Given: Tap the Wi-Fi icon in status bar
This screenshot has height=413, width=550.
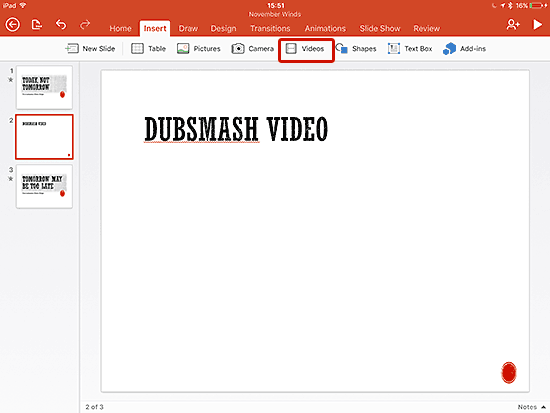Looking at the screenshot, I should click(x=23, y=5).
